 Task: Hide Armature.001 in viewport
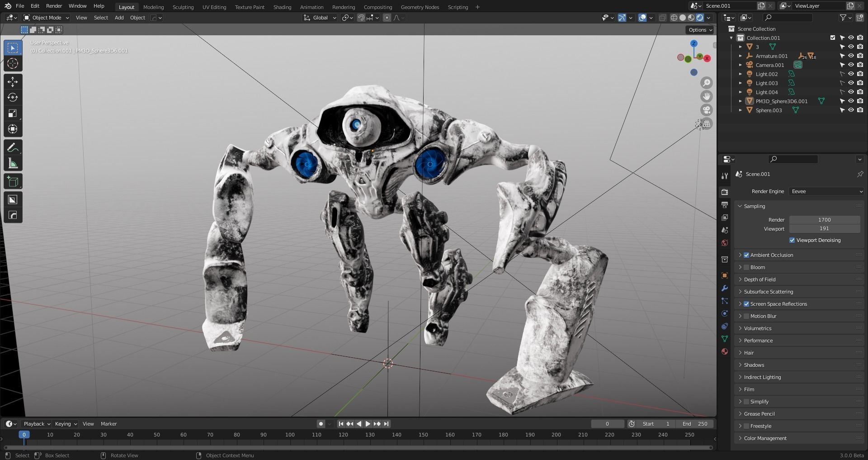(851, 56)
